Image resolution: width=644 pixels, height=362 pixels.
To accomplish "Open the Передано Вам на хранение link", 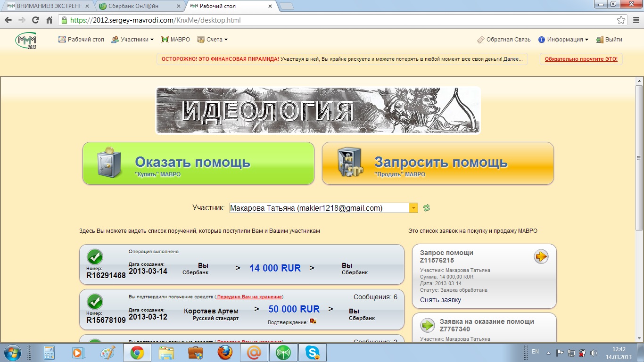I will coord(249,296).
